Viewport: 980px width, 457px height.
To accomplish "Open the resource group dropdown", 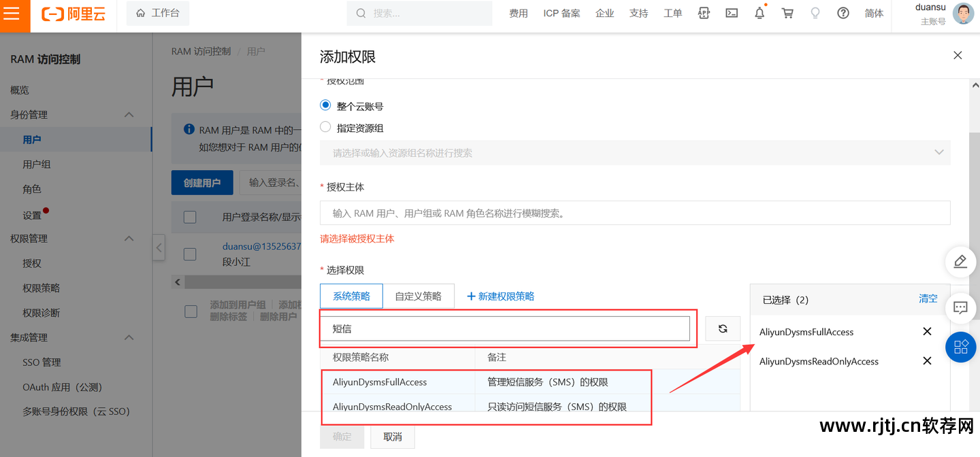I will [x=635, y=153].
